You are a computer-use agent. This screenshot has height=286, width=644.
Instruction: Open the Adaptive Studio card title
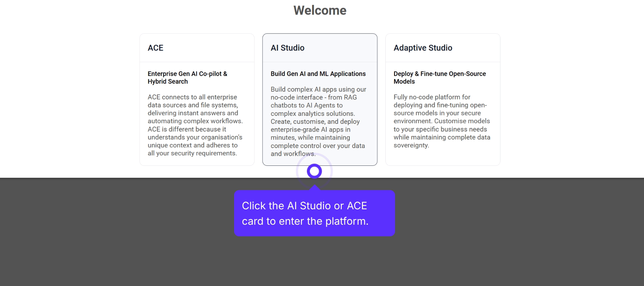tap(423, 48)
